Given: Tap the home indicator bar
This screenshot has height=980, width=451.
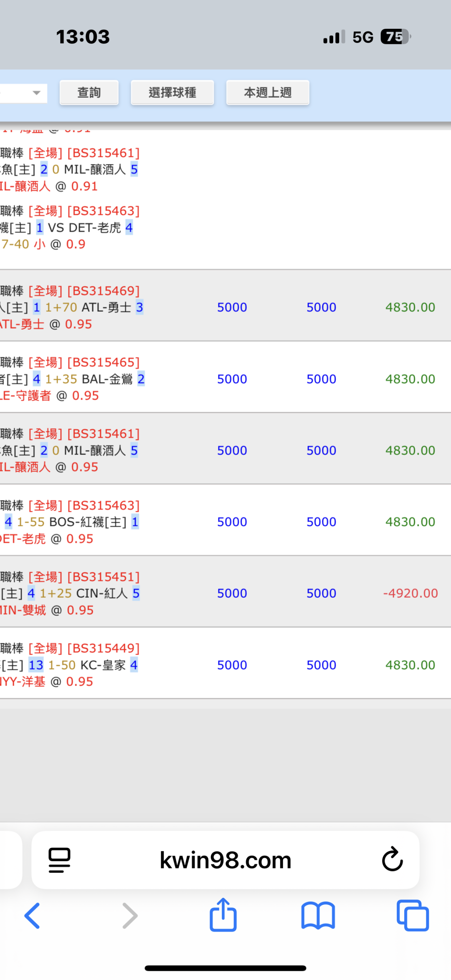Looking at the screenshot, I should pyautogui.click(x=225, y=968).
